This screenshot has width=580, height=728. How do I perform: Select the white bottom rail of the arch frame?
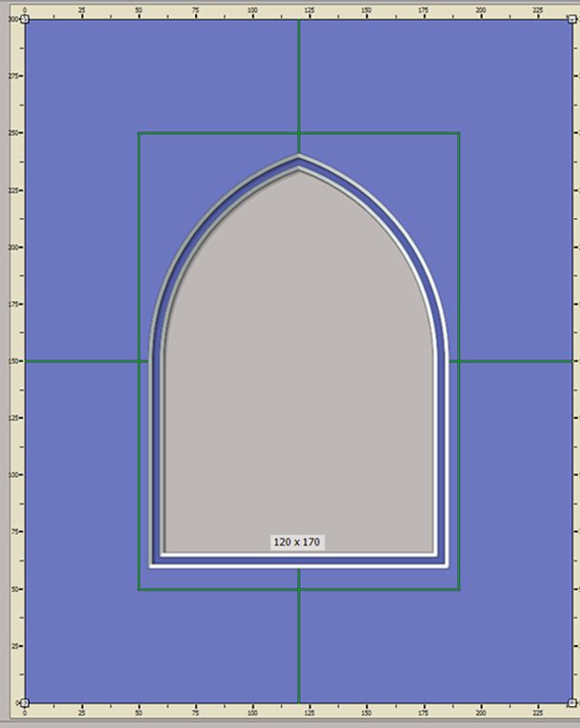point(298,553)
